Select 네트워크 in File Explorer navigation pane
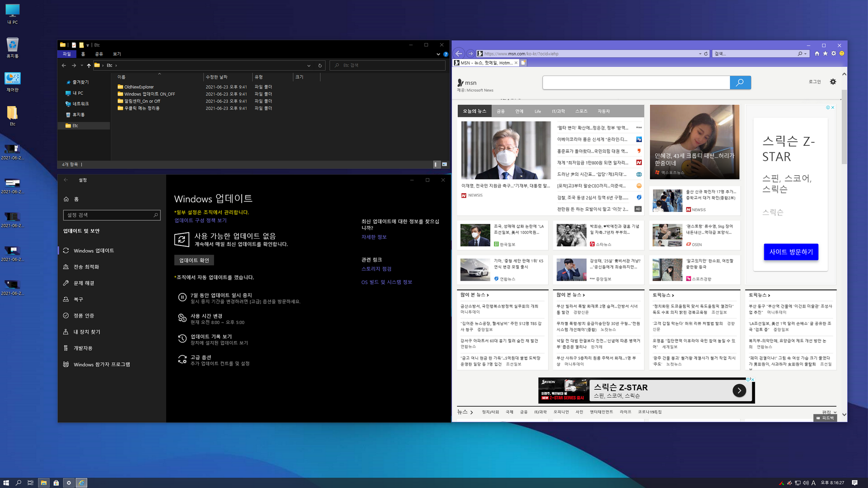 77,104
